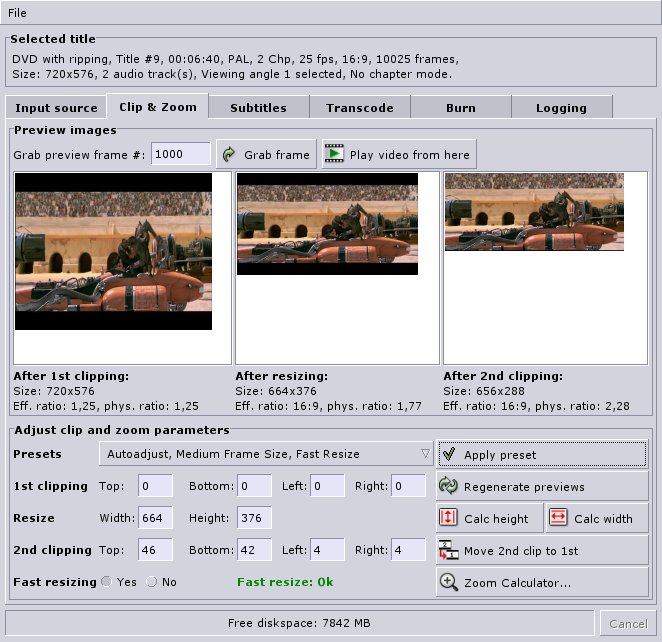Click the 2nd clipping Bottom field
This screenshot has height=642, width=662.
[254, 550]
